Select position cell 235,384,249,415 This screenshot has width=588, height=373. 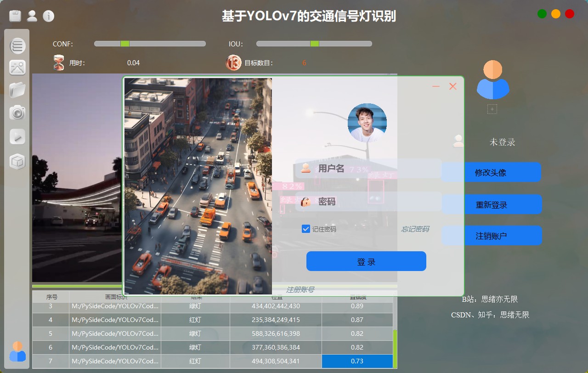coord(276,320)
